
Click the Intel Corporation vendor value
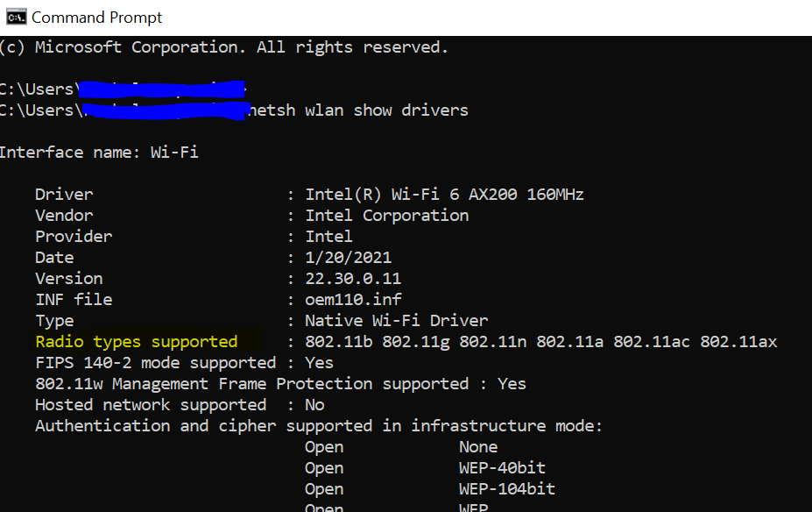[387, 216]
